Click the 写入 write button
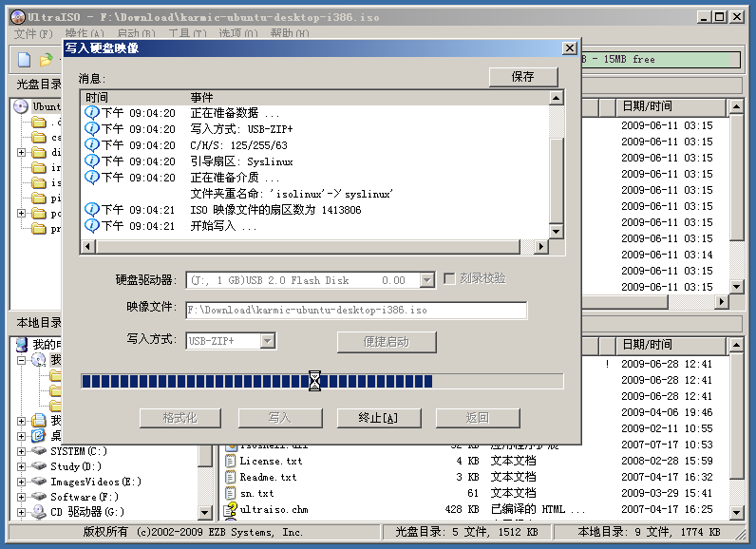Image resolution: width=756 pixels, height=549 pixels. [x=280, y=418]
